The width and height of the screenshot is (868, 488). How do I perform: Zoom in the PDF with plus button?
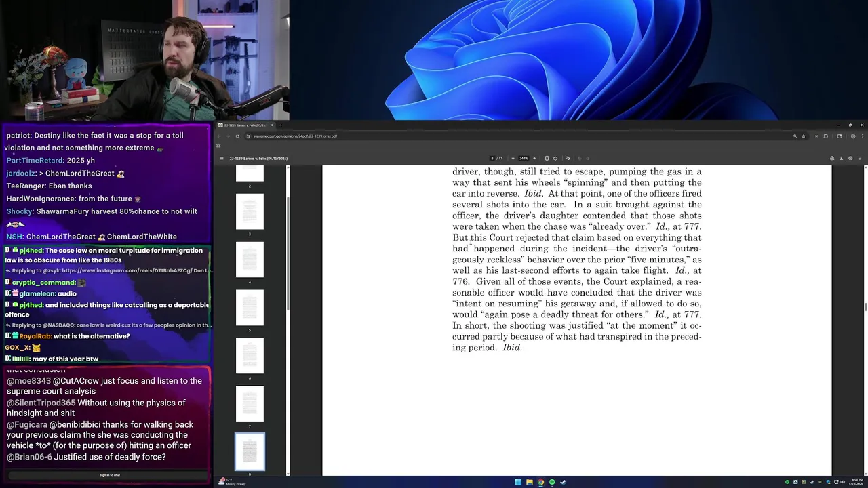point(534,158)
